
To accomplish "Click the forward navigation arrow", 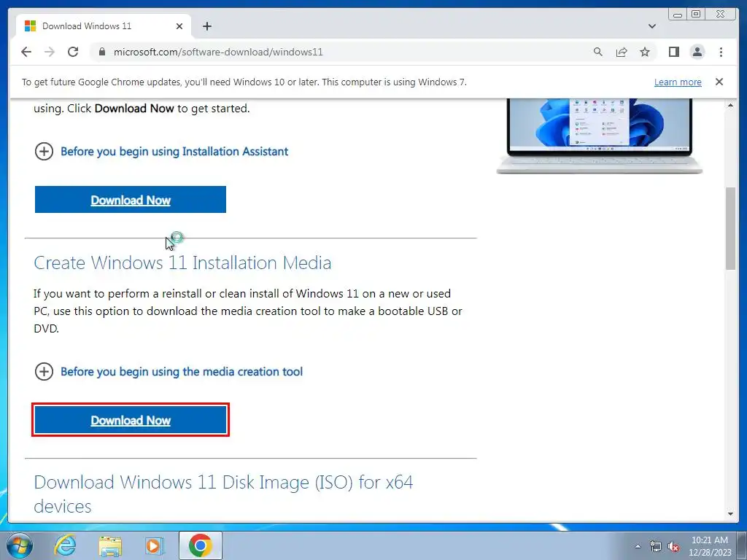I will click(x=50, y=52).
